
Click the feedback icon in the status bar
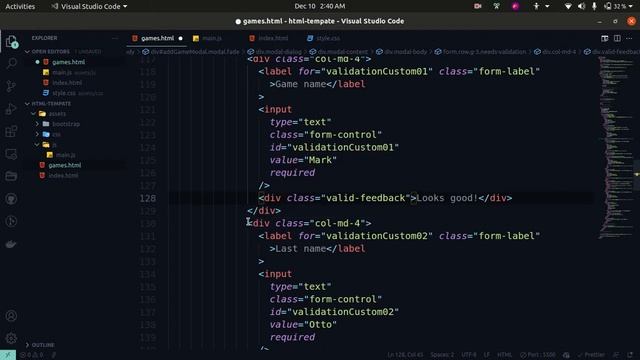click(617, 355)
